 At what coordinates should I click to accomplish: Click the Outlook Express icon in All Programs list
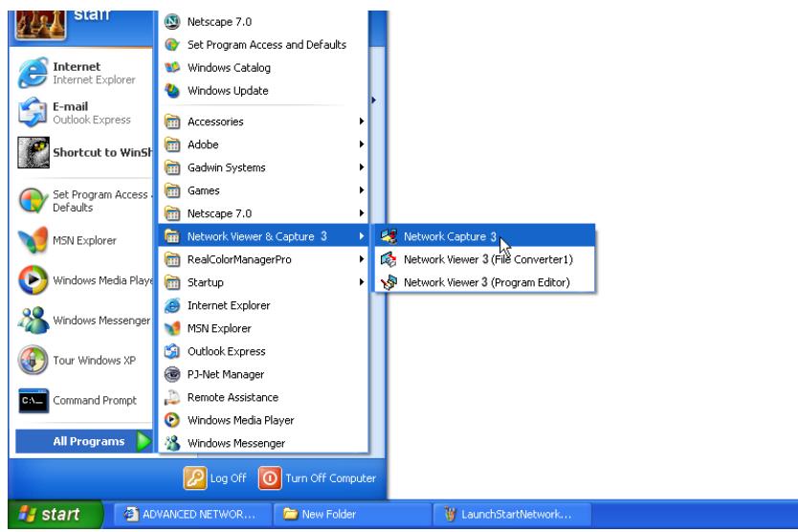172,351
